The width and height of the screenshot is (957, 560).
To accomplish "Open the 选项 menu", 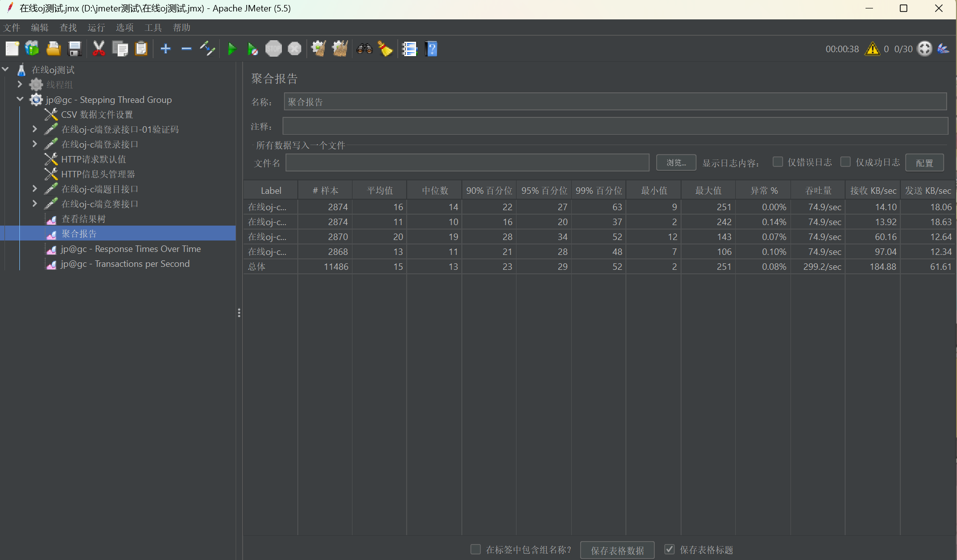I will pyautogui.click(x=124, y=27).
